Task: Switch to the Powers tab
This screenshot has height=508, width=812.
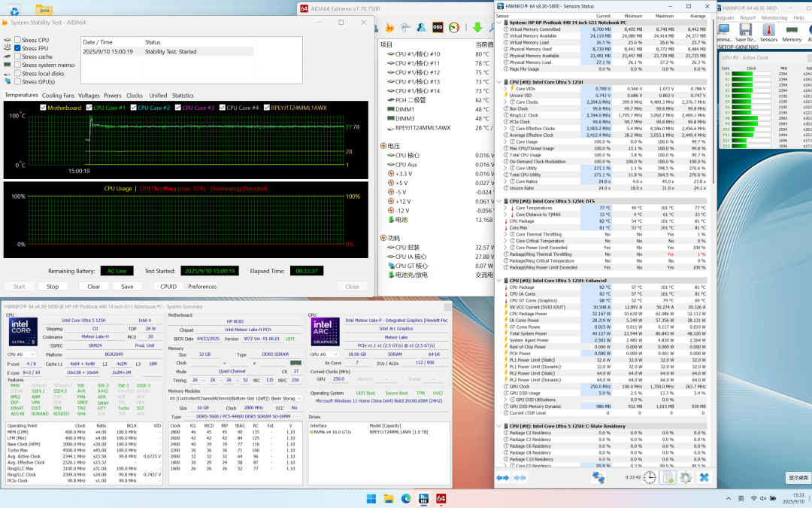Action: 112,96
